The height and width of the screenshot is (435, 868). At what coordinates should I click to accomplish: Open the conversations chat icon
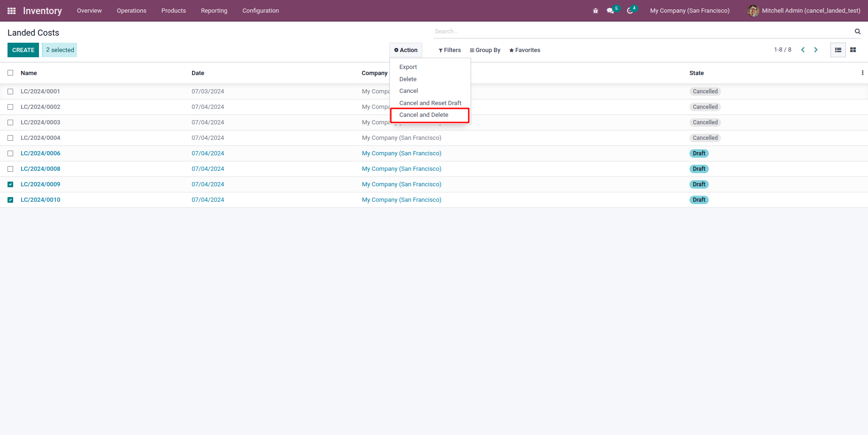tap(610, 11)
